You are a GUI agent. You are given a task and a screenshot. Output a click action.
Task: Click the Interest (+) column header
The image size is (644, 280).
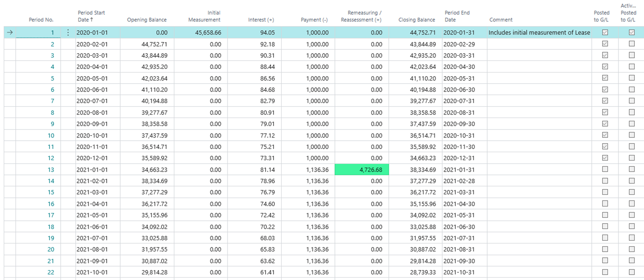(261, 20)
